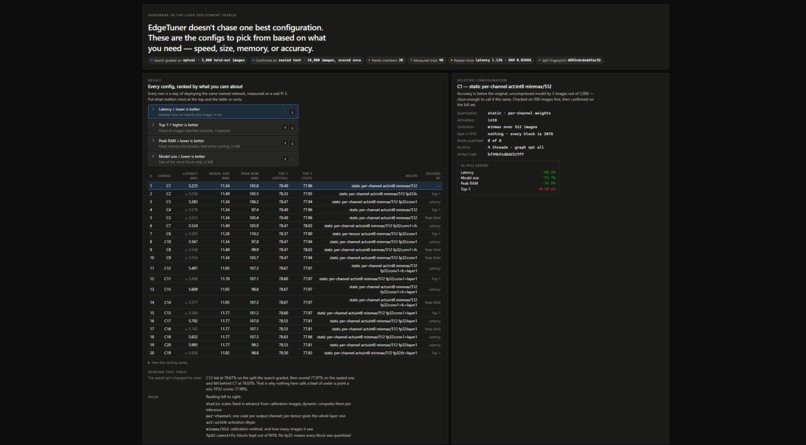Screen dimensions: 806x445
Task: Move Peak RAM priority down with its arrow
Action: coord(292,143)
